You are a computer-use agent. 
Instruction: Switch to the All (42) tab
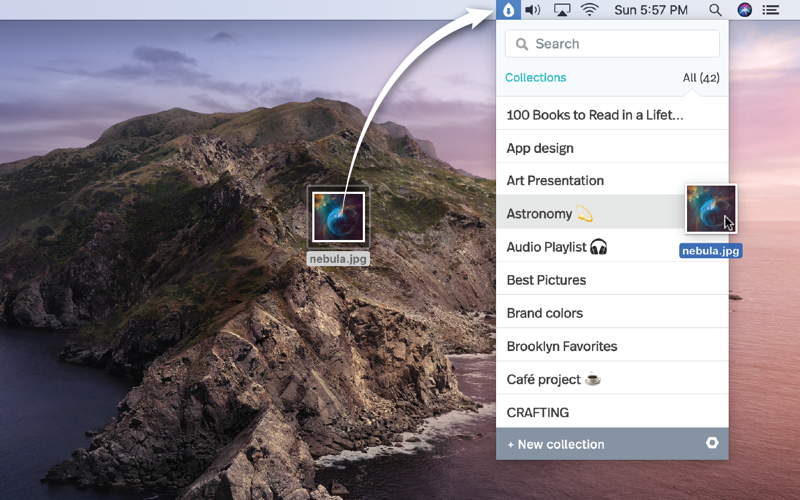click(x=700, y=77)
